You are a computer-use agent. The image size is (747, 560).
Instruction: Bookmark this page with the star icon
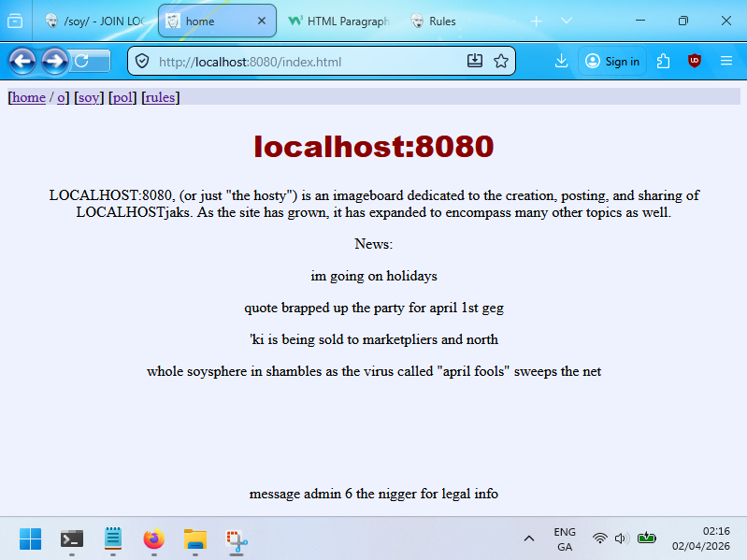pos(501,62)
